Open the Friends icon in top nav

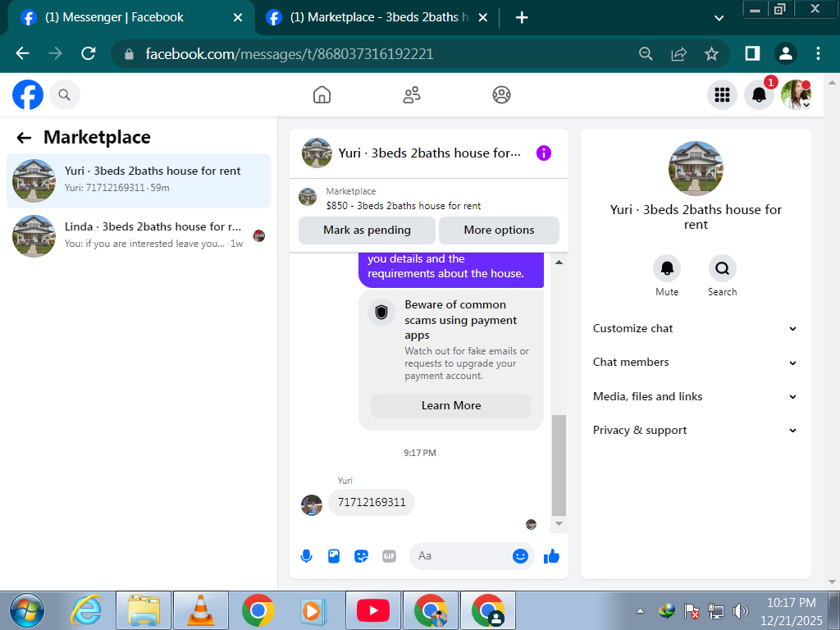pyautogui.click(x=412, y=95)
